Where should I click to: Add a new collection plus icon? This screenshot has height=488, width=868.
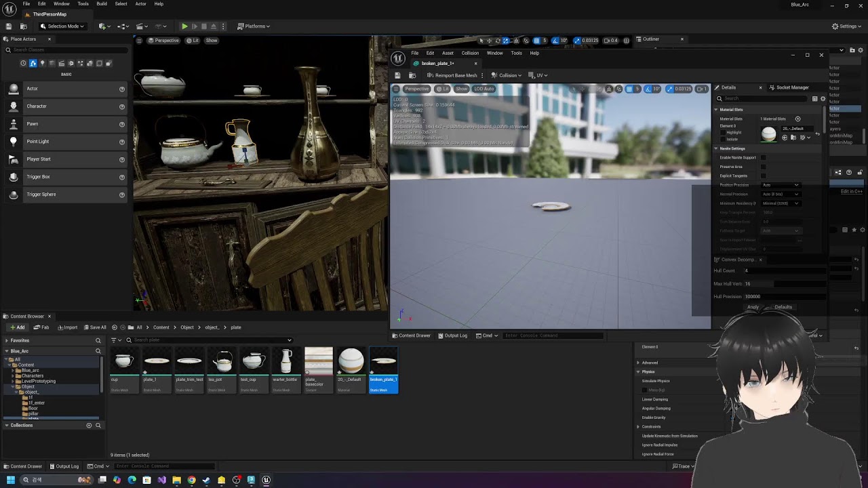click(x=89, y=426)
